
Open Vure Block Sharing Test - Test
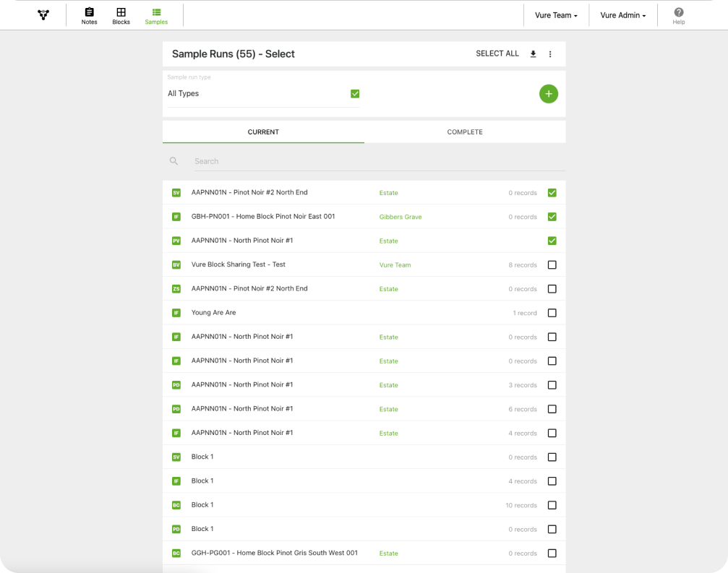click(238, 264)
